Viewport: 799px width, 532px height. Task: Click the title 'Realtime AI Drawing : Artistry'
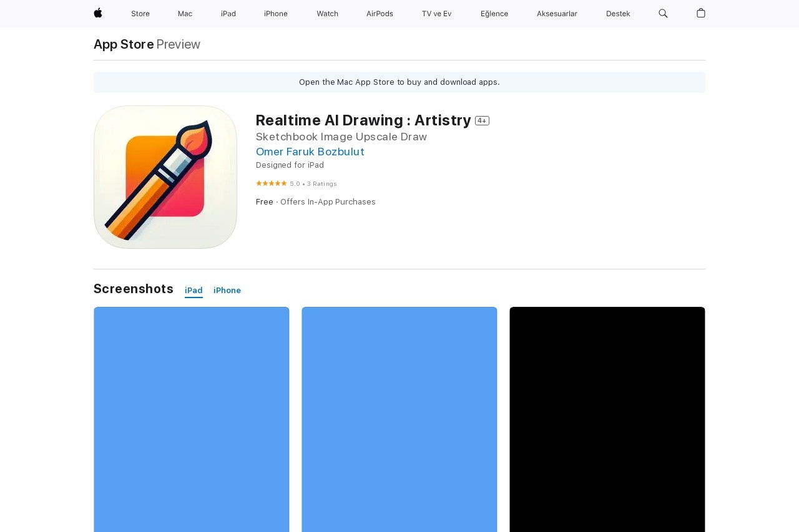coord(363,120)
